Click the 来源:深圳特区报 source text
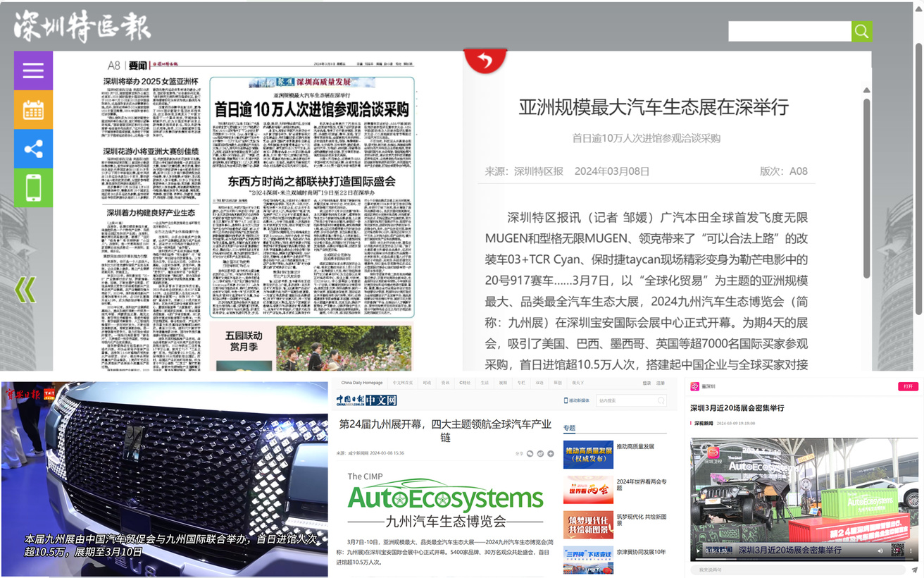This screenshot has height=578, width=924. click(x=524, y=171)
